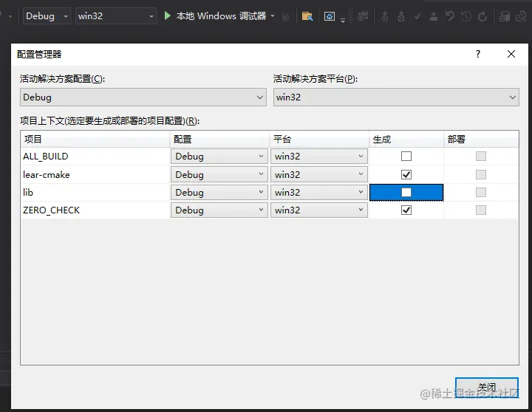Image resolution: width=532 pixels, height=412 pixels.
Task: Open lib configuration Debug dropdown
Action: (x=219, y=192)
